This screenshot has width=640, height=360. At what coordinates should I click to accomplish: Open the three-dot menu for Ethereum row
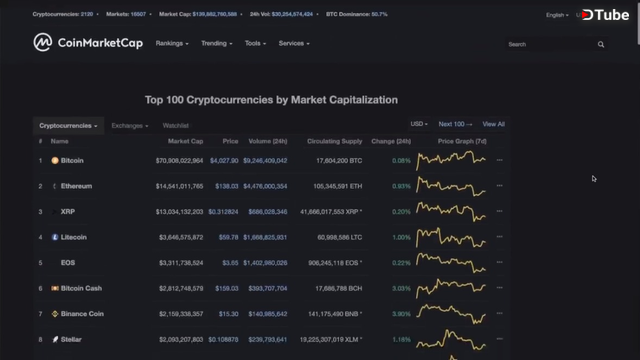500,186
